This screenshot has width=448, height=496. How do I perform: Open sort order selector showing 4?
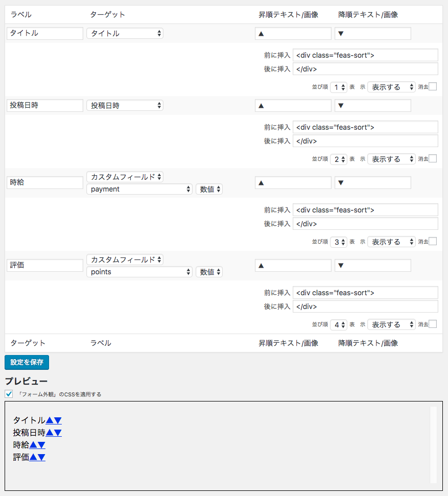point(339,325)
